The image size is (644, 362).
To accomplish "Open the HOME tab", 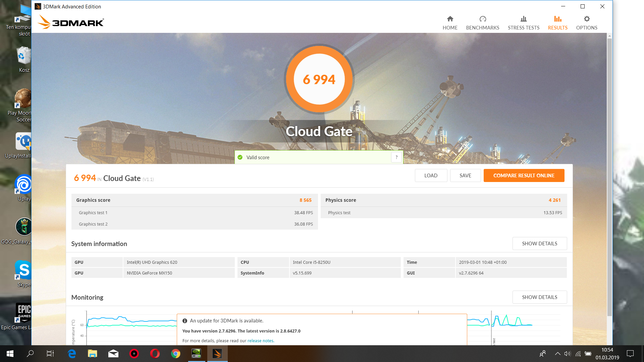I will click(450, 23).
